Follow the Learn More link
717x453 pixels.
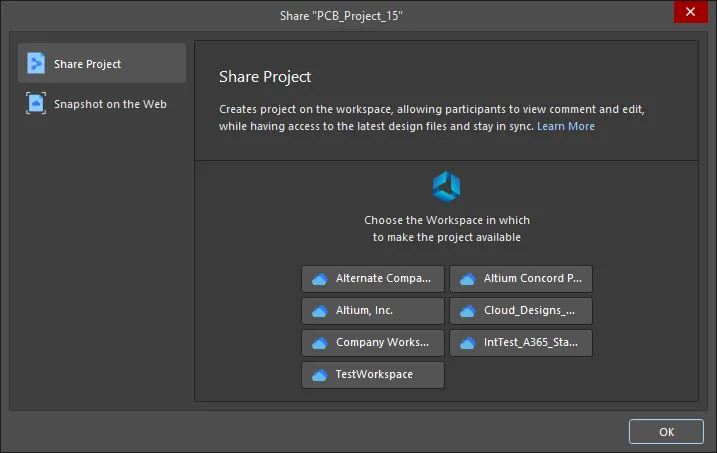pos(566,126)
